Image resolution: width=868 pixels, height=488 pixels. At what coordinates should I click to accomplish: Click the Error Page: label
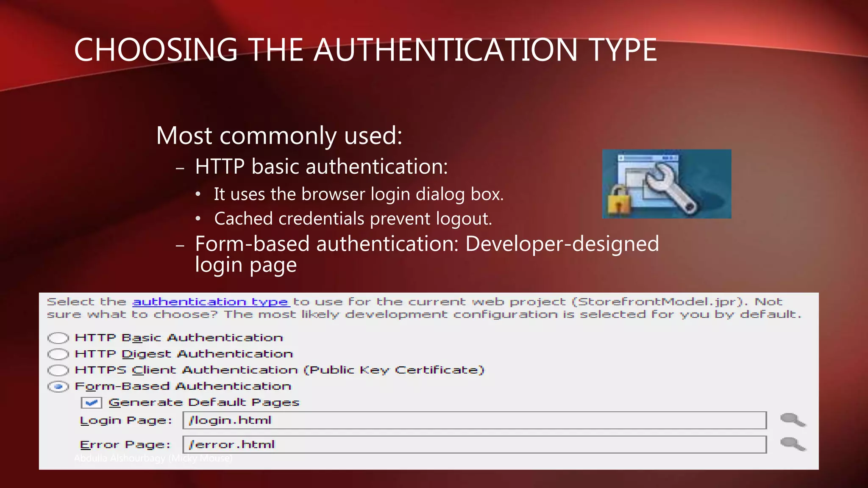coord(125,445)
